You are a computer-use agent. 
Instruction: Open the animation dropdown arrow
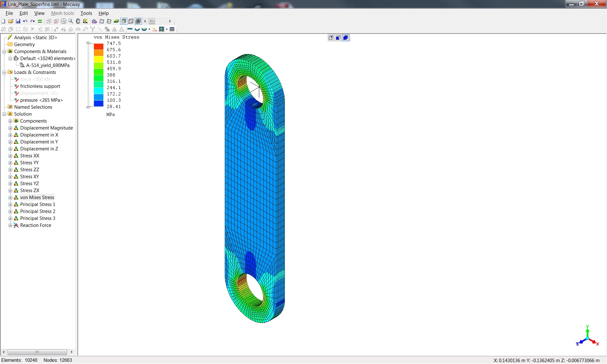click(167, 29)
